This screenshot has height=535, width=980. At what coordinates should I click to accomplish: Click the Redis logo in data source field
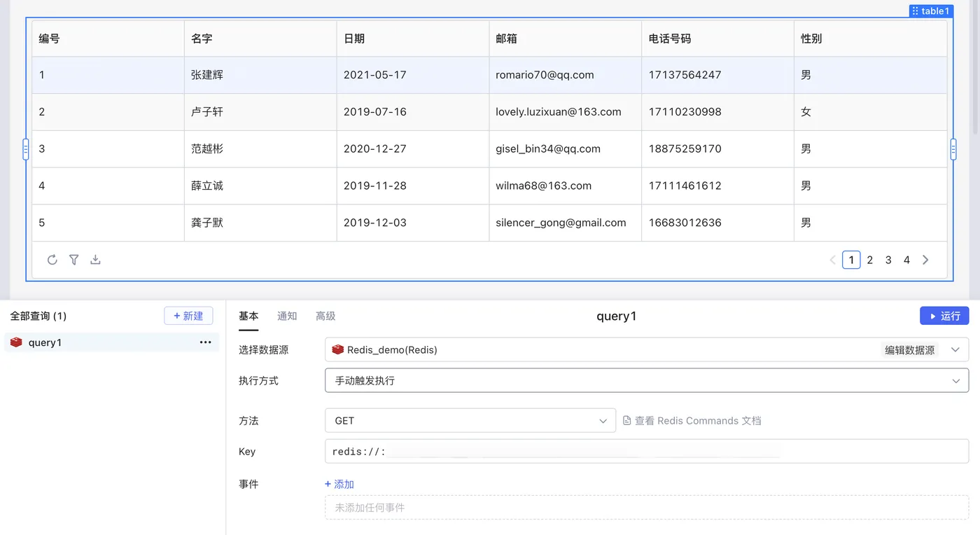coord(338,349)
